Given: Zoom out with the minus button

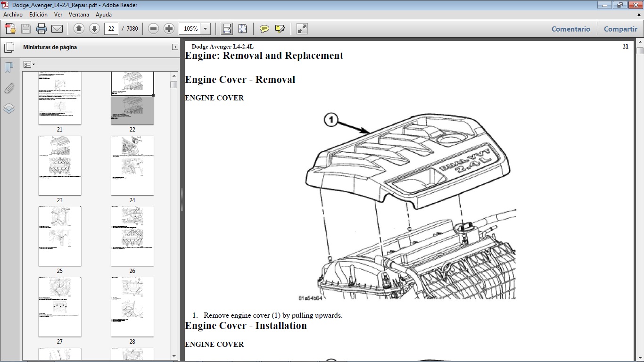Looking at the screenshot, I should point(153,29).
